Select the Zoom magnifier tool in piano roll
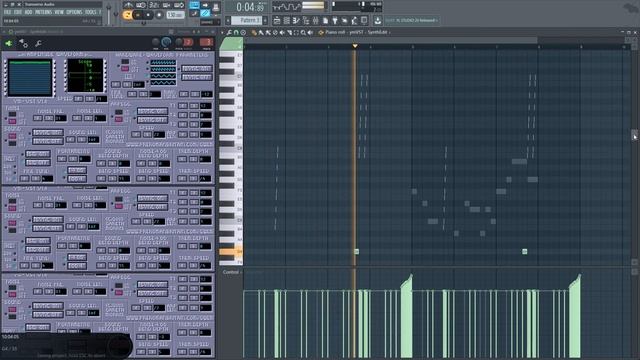 tap(303, 32)
